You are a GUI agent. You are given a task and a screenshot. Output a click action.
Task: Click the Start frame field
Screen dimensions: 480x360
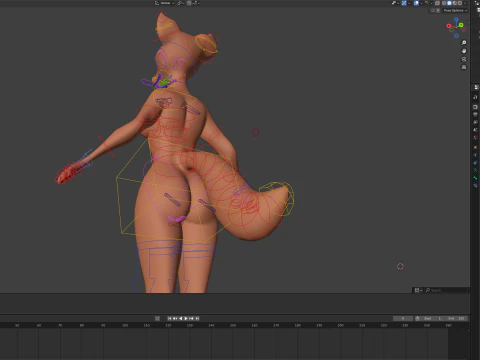pos(432,318)
